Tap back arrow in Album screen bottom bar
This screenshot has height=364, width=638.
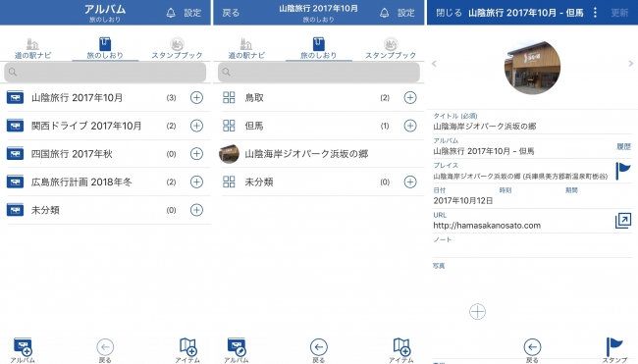pyautogui.click(x=105, y=347)
